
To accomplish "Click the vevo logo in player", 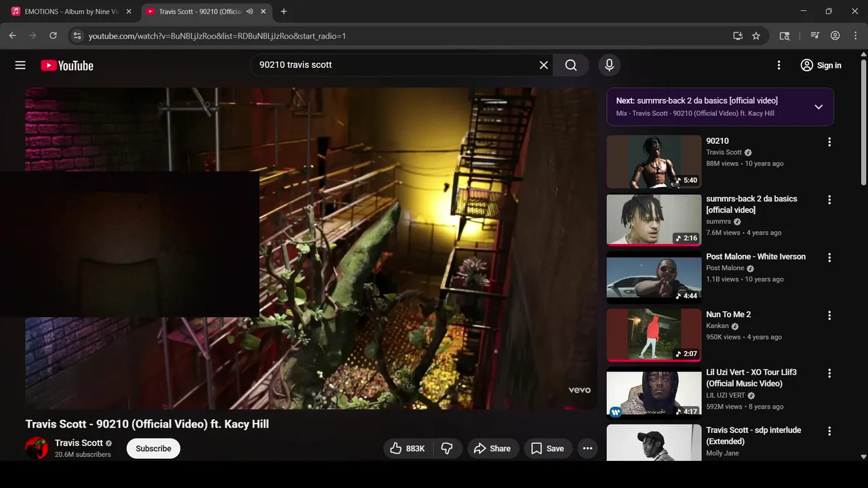I will pyautogui.click(x=579, y=390).
